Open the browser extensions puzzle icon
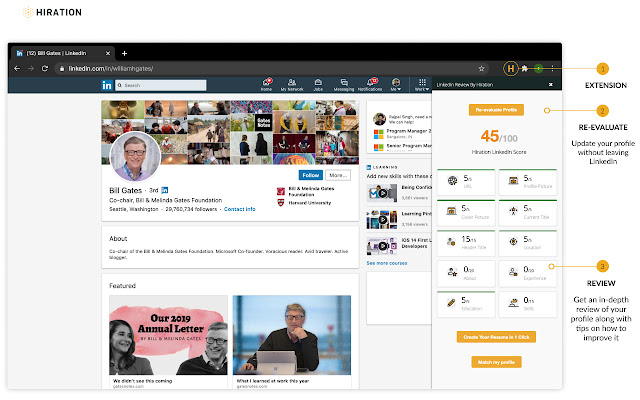Image resolution: width=640 pixels, height=400 pixels. pyautogui.click(x=525, y=69)
